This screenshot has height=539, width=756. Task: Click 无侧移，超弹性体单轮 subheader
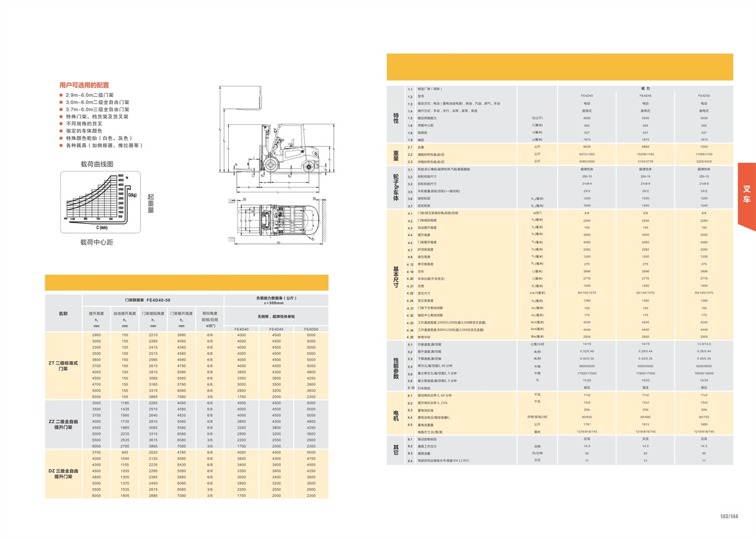tap(275, 315)
